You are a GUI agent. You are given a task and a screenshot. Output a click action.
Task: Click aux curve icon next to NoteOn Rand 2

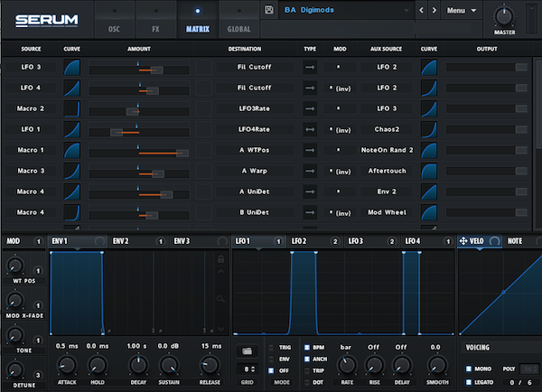429,150
